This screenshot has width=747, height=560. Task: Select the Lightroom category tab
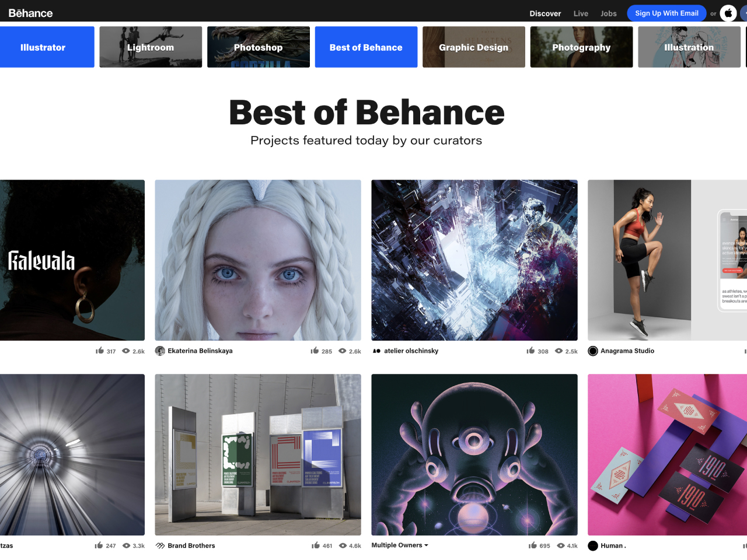[151, 47]
